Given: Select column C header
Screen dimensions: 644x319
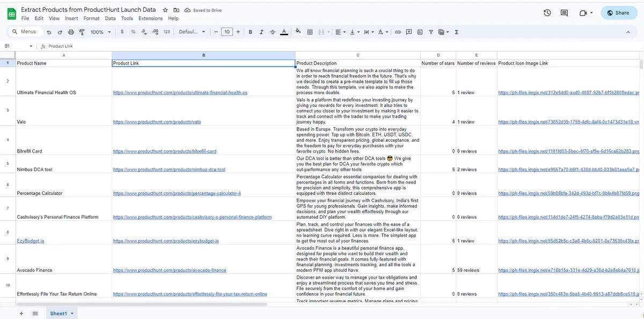Looking at the screenshot, I should [x=358, y=55].
